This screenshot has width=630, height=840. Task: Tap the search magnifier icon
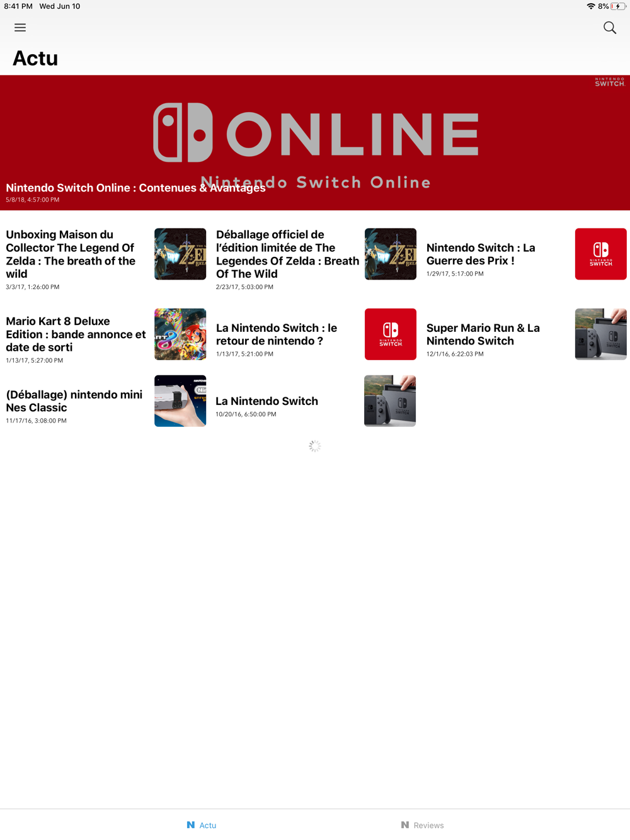tap(610, 28)
